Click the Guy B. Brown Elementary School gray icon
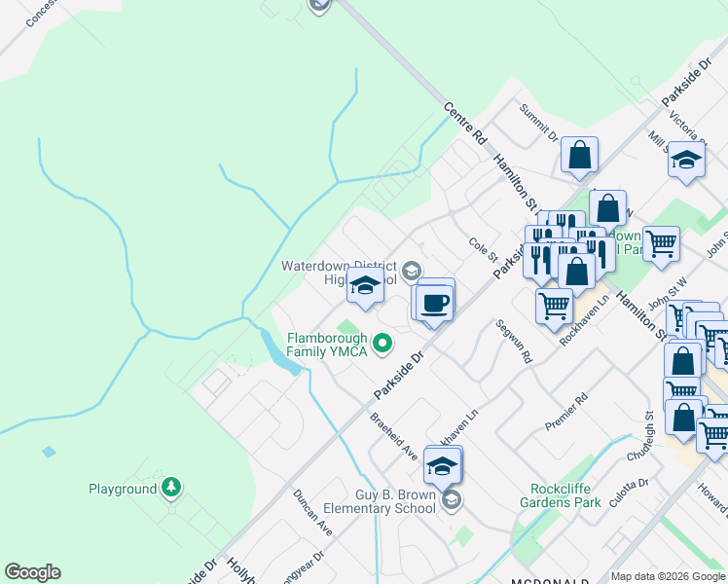728x584 pixels. click(x=451, y=501)
